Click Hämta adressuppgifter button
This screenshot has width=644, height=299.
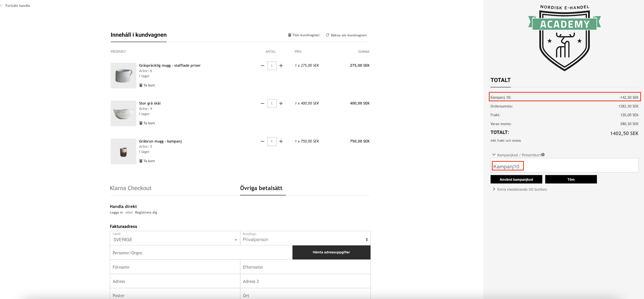point(331,252)
